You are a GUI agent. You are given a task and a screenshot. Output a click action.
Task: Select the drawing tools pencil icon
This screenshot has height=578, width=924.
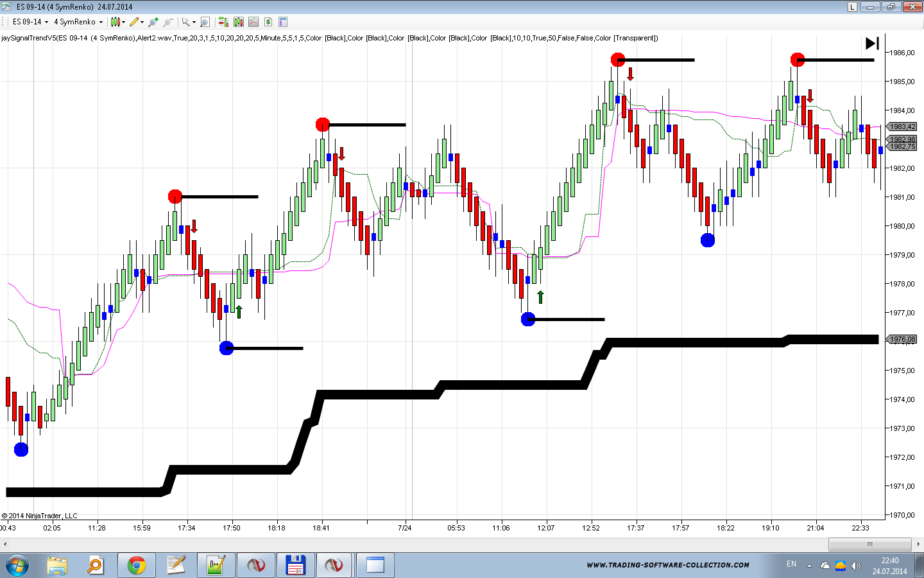point(134,22)
